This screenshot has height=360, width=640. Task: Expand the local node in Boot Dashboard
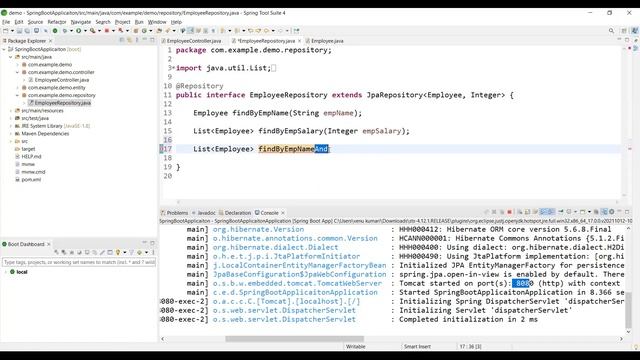coord(5,272)
